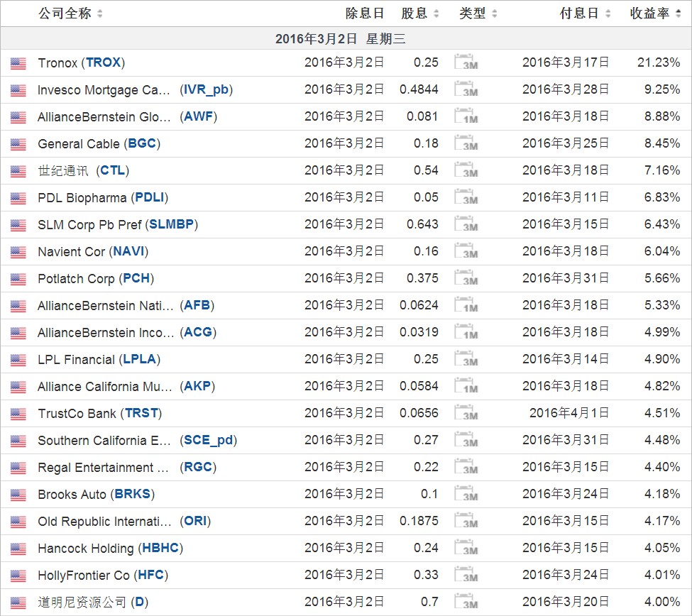Click the 1M calendar icon in AFB row

point(466,306)
